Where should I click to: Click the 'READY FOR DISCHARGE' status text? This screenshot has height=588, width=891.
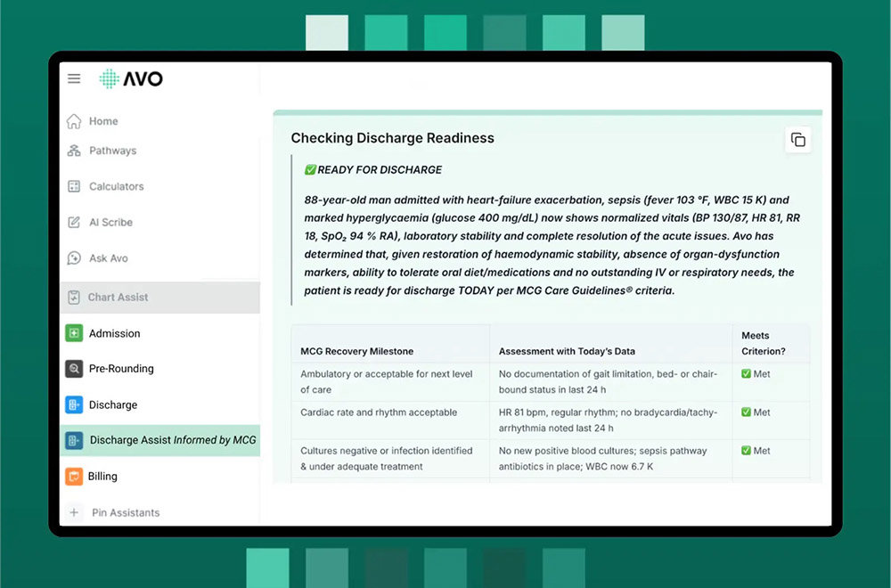[380, 170]
